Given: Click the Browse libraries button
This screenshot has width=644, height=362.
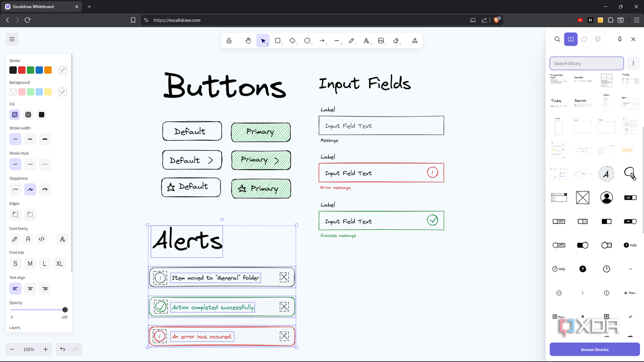Looking at the screenshot, I should pos(594,349).
